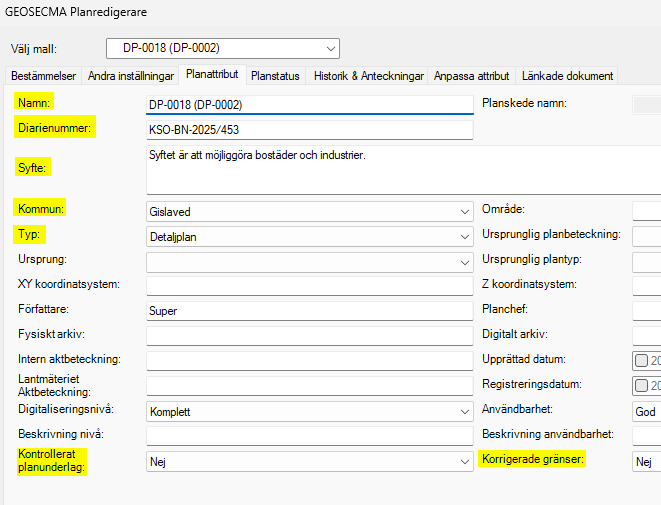Click the Fysiskt arkiv input field
Viewport: 661px width, 505px height.
point(308,335)
